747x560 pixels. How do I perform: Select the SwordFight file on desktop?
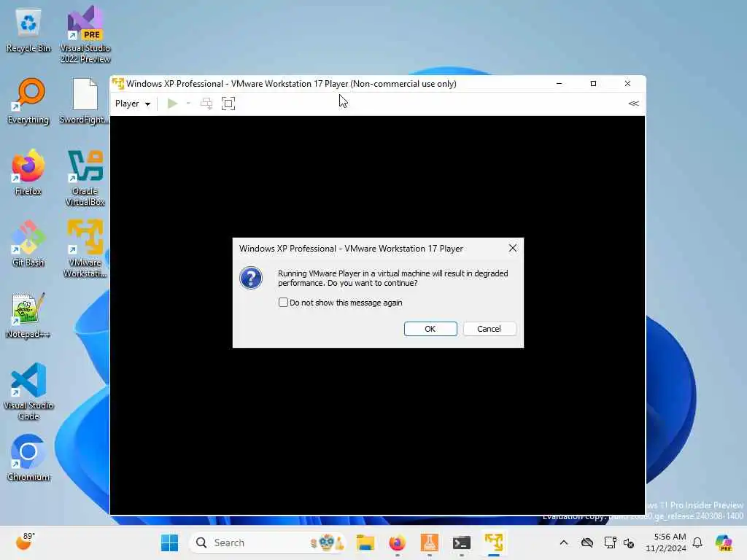[85, 101]
